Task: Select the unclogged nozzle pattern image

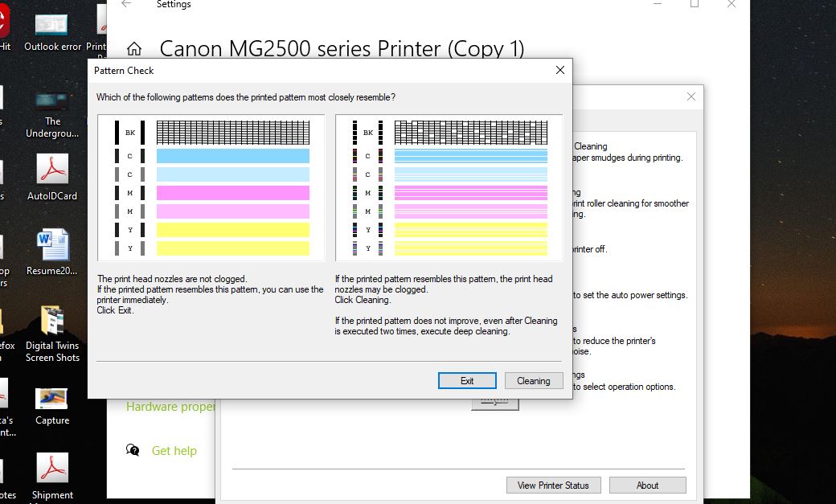Action: (x=211, y=187)
